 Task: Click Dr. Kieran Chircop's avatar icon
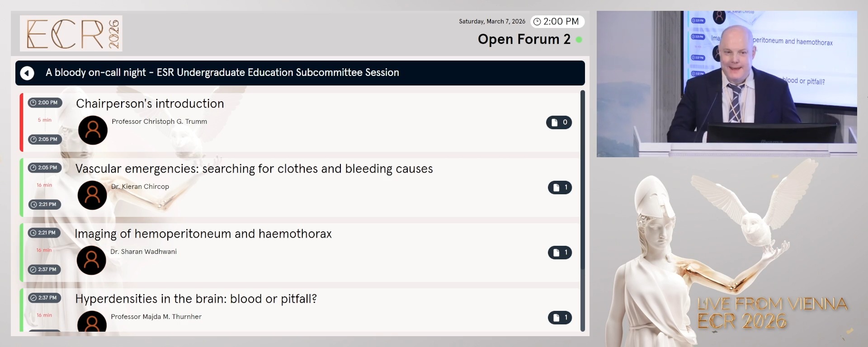click(x=92, y=195)
